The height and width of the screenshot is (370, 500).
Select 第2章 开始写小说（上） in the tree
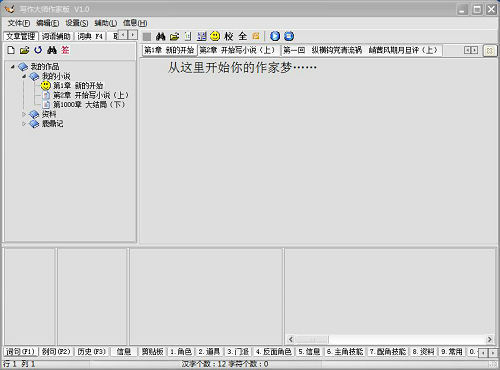(91, 95)
